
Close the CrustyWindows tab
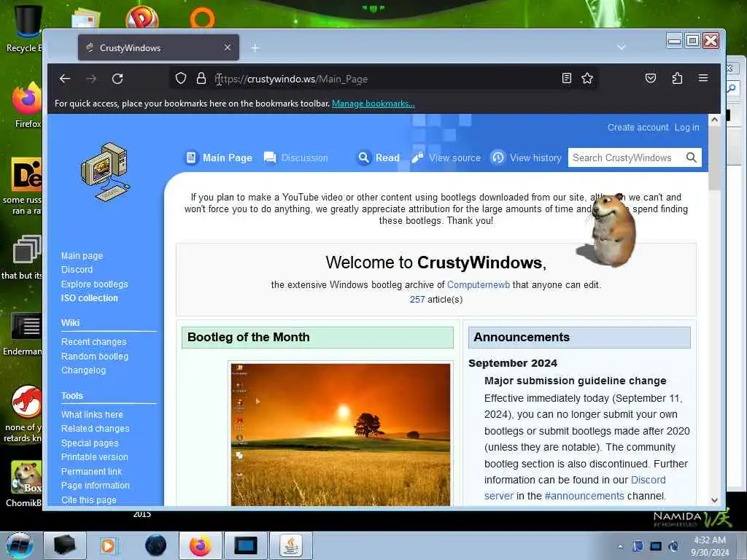coord(228,47)
